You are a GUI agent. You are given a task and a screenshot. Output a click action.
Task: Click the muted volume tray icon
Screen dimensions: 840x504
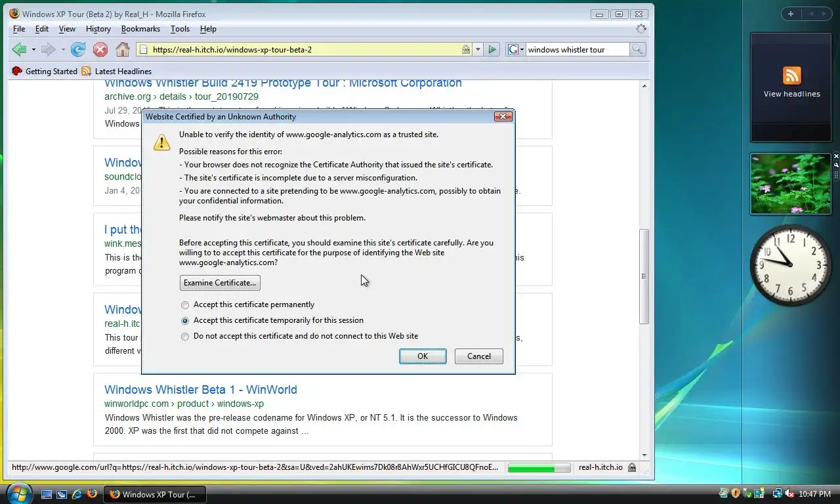tap(789, 493)
